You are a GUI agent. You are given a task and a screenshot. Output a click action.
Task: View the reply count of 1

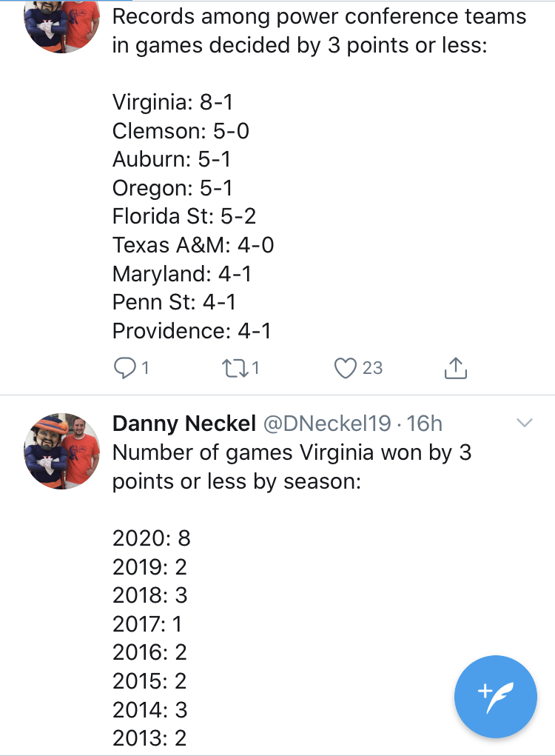tap(146, 368)
